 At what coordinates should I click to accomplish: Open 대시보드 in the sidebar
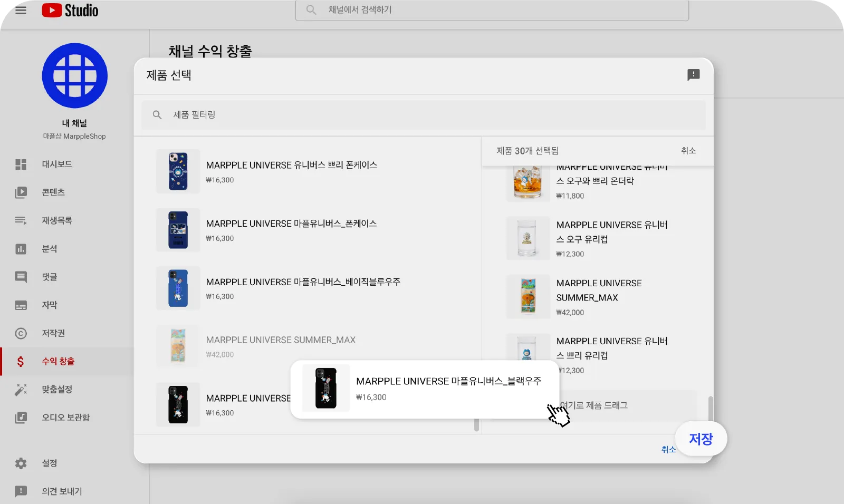pyautogui.click(x=57, y=164)
